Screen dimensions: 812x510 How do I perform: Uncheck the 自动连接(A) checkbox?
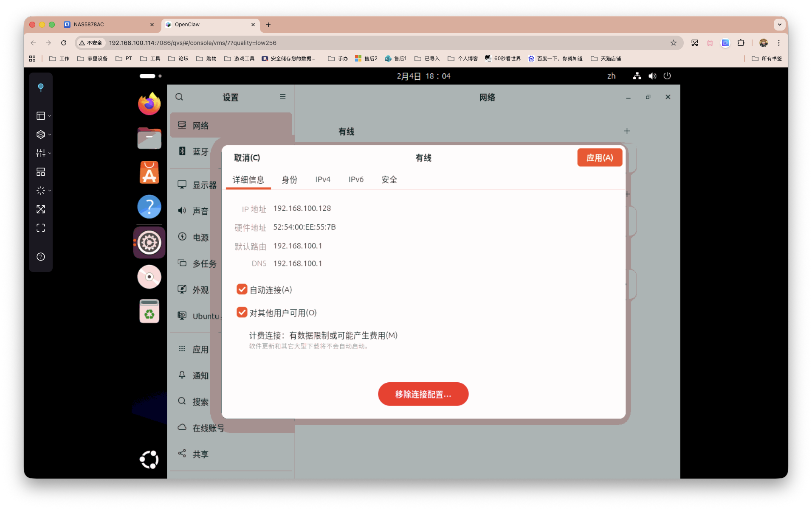click(242, 289)
